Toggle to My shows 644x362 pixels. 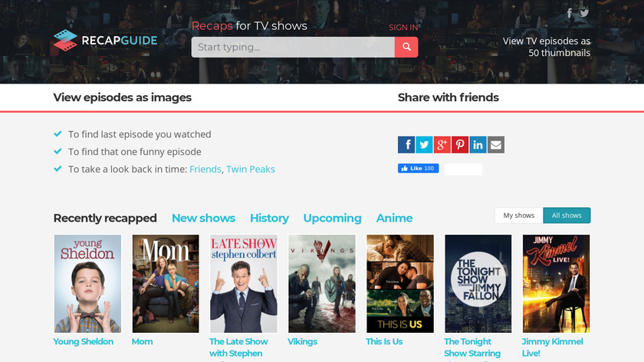click(x=519, y=216)
